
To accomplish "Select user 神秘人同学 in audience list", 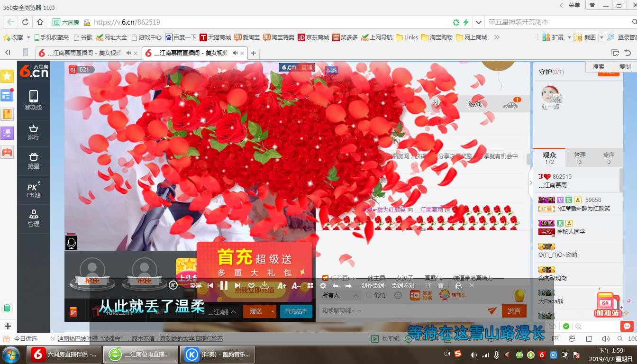I will 571,232.
